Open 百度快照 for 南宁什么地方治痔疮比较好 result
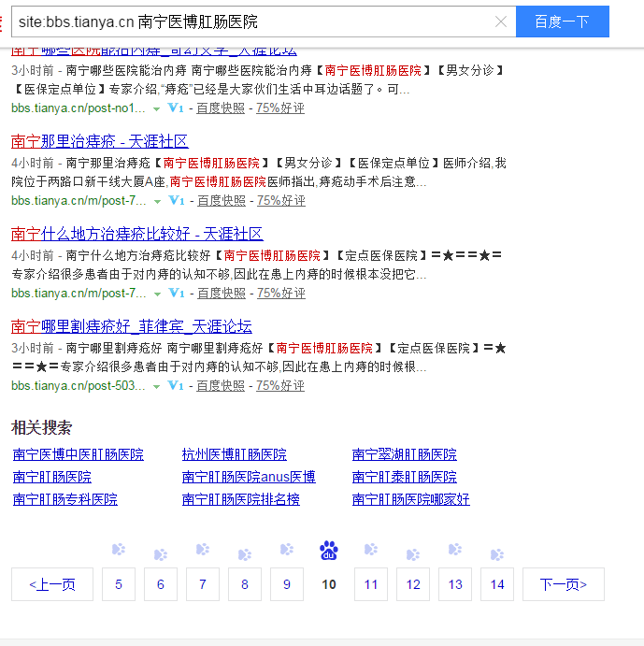Screen dimensions: 644x646 click(222, 293)
